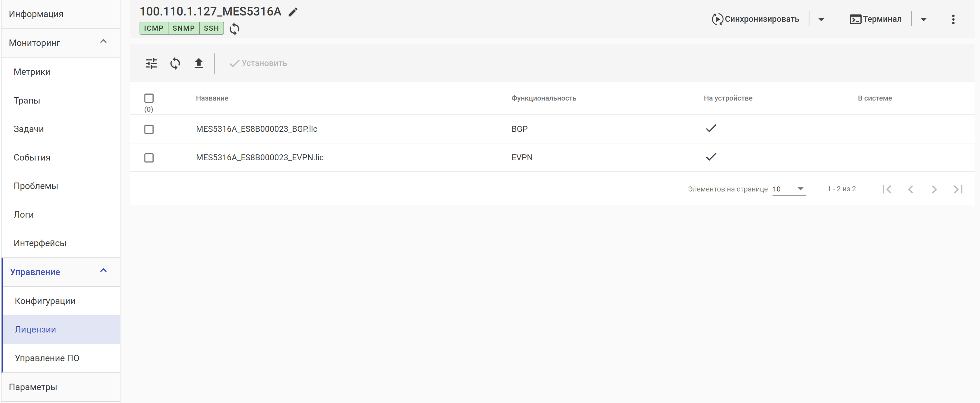
Task: Go to the next page of the table
Action: 934,189
